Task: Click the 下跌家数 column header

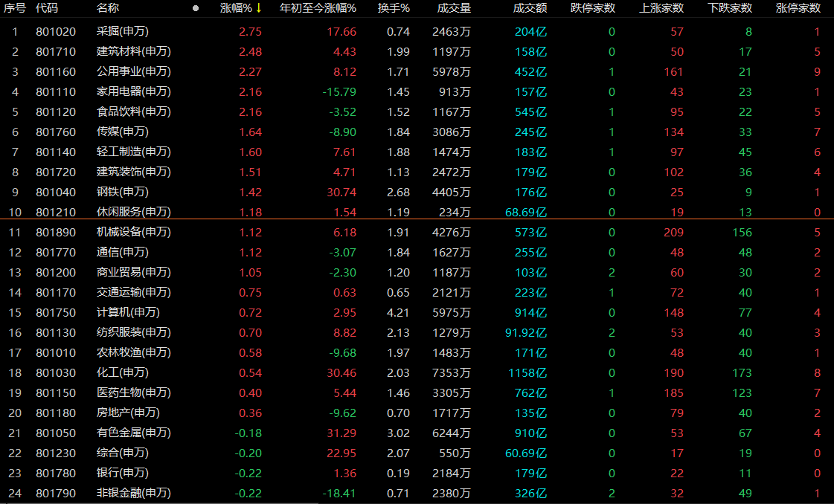Action: click(x=730, y=8)
